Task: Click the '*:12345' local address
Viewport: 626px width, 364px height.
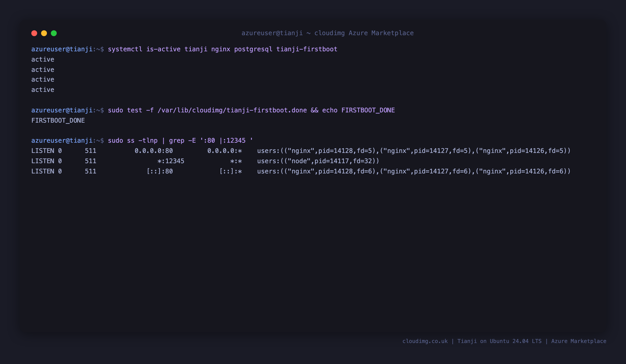Action: (x=171, y=161)
